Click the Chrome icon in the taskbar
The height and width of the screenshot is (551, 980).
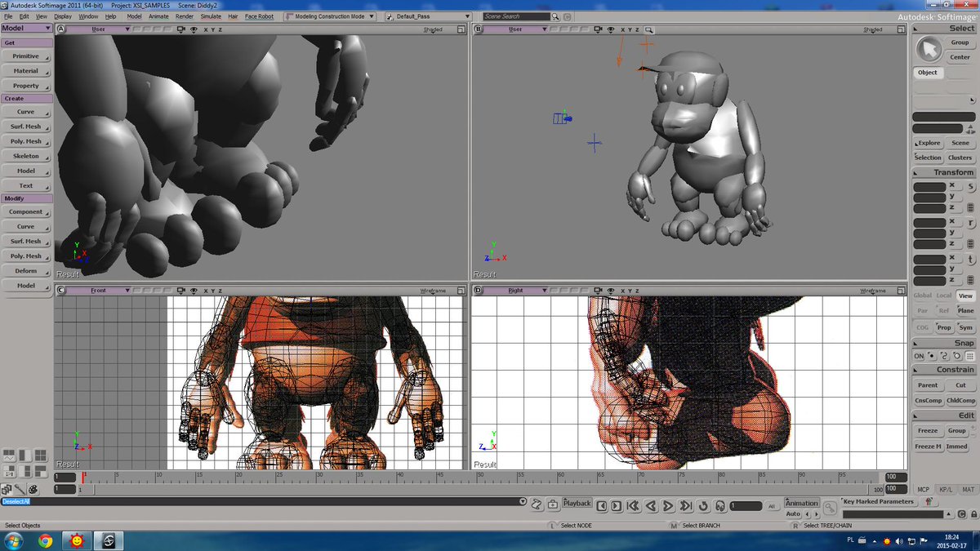click(45, 540)
